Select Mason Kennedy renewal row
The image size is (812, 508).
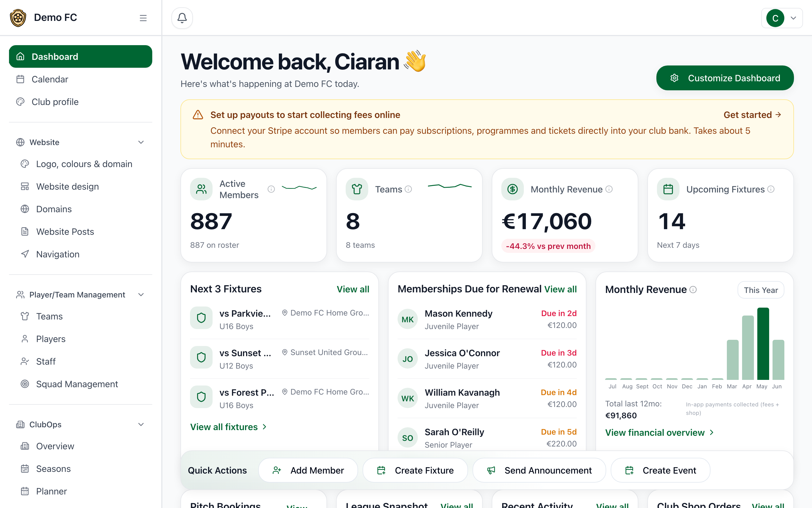click(x=487, y=319)
